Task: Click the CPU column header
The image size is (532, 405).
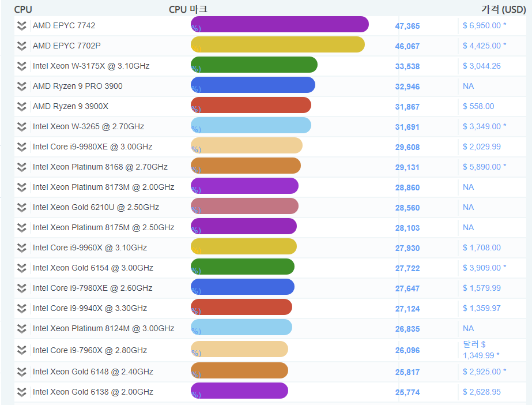Action: [23, 9]
